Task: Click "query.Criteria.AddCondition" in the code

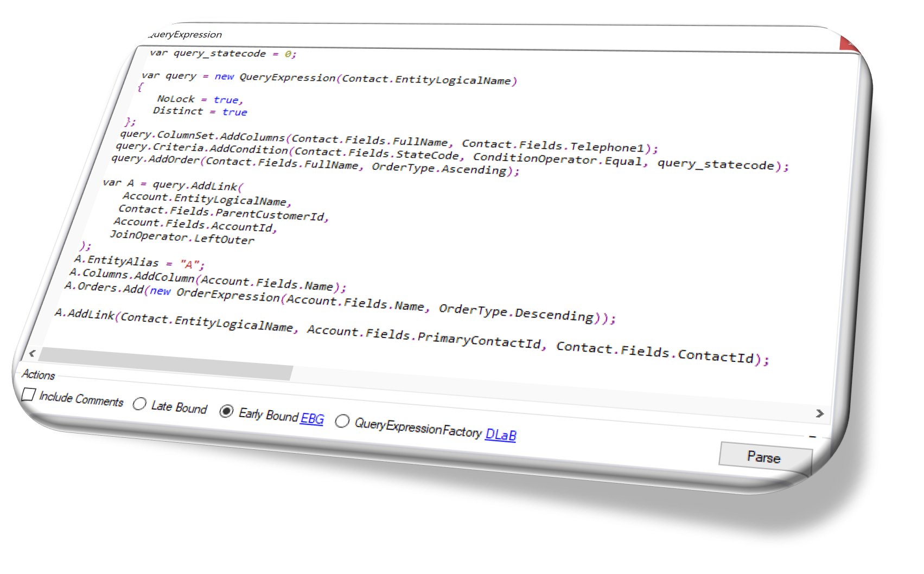Action: click(202, 148)
